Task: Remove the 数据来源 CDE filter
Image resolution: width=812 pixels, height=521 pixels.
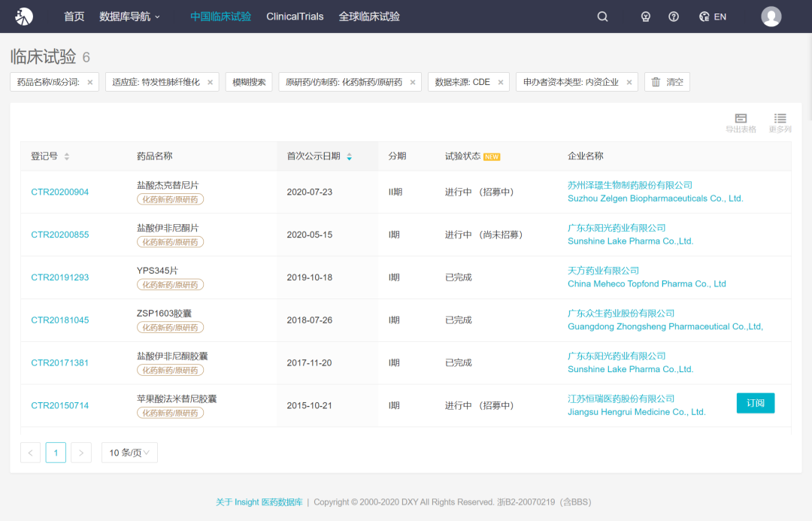Action: 501,83
